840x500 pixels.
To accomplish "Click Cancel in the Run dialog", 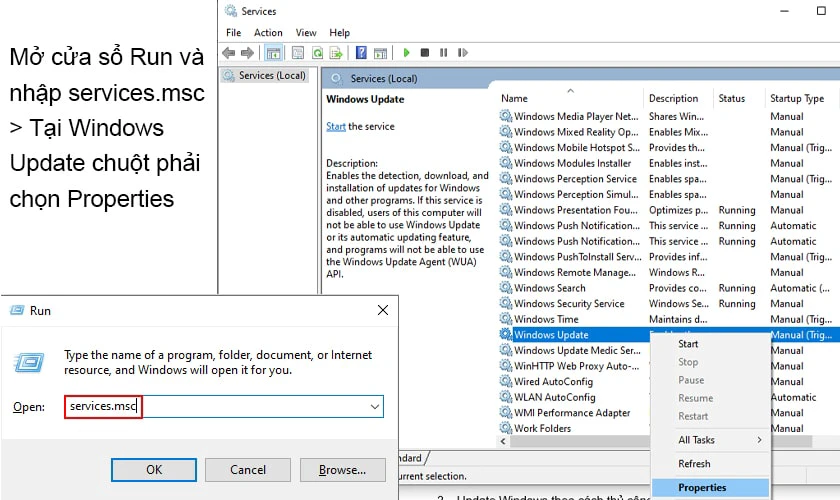I will pyautogui.click(x=248, y=469).
